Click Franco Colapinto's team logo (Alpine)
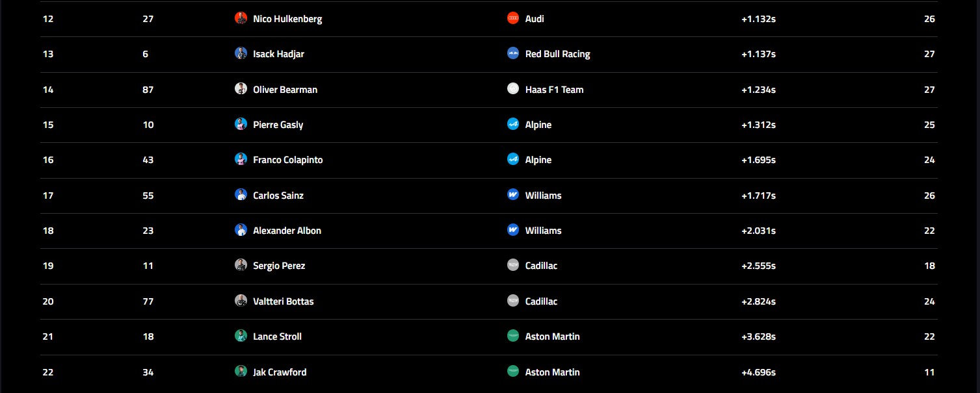Viewport: 980px width, 393px height. pyautogui.click(x=513, y=159)
